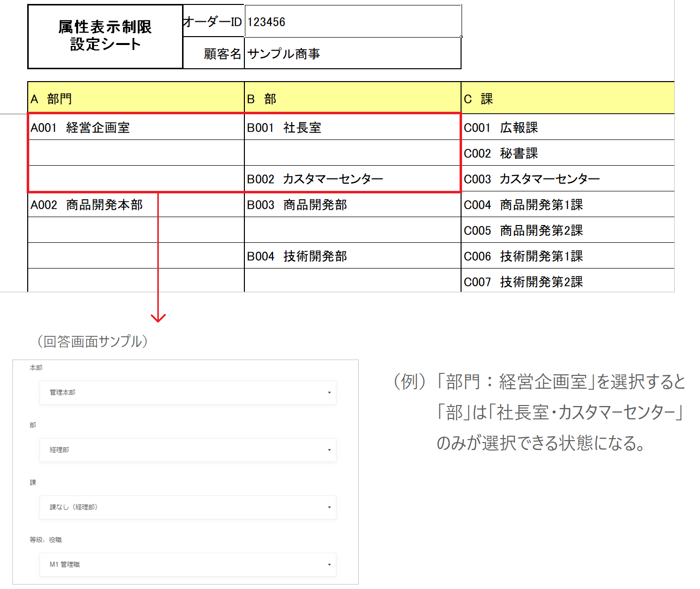
Task: Select the C 課 column header
Action: 567,99
